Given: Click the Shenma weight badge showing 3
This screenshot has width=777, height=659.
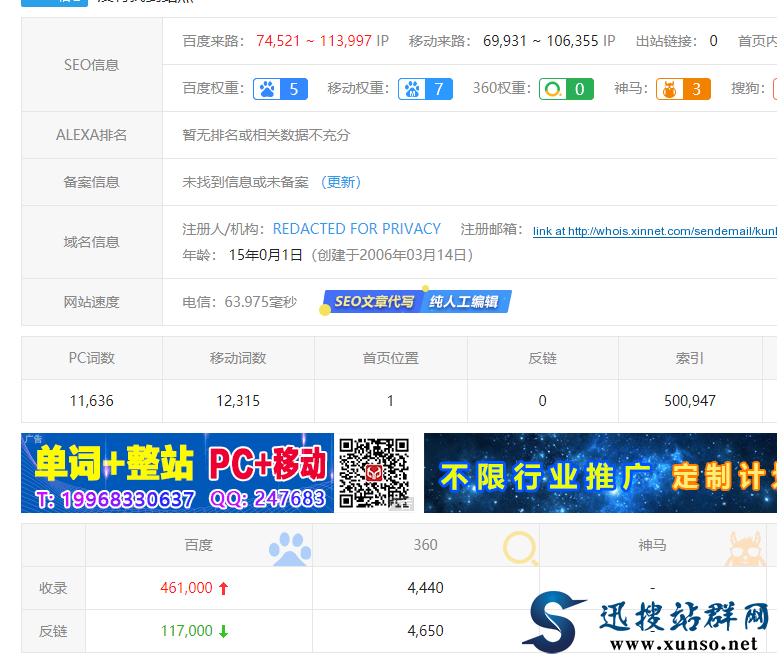Looking at the screenshot, I should [683, 89].
